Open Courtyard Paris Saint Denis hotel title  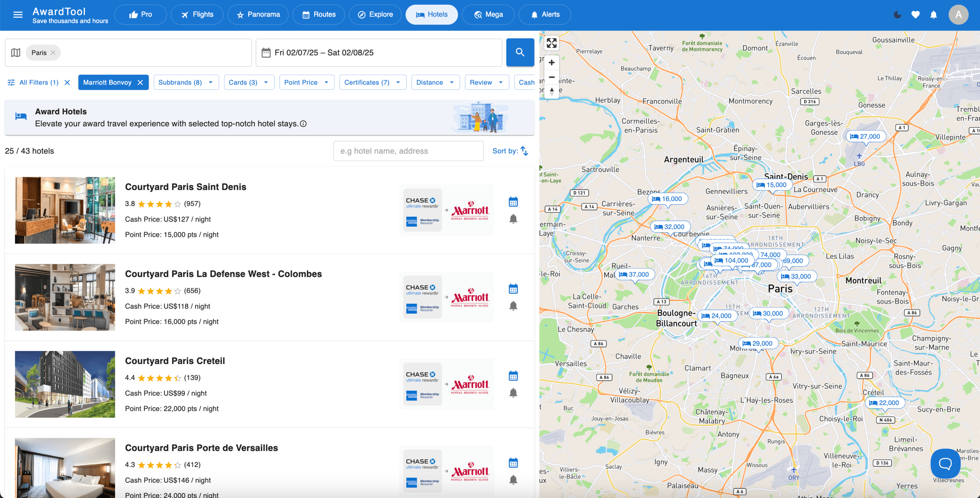(185, 187)
